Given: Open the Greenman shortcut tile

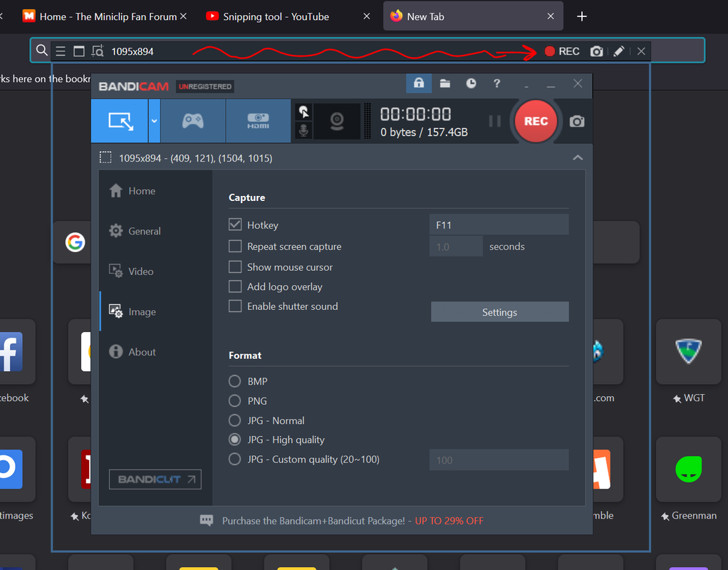Looking at the screenshot, I should [689, 470].
